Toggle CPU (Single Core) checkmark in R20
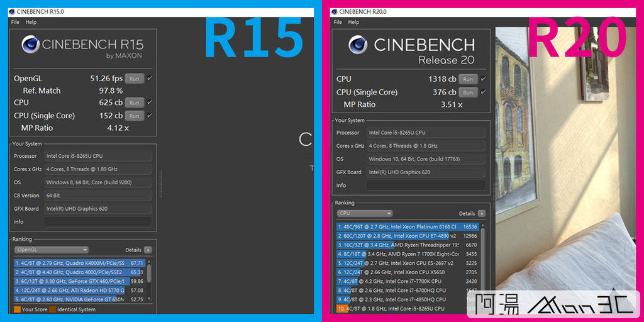Screen dimensions: 644x322 click(484, 92)
